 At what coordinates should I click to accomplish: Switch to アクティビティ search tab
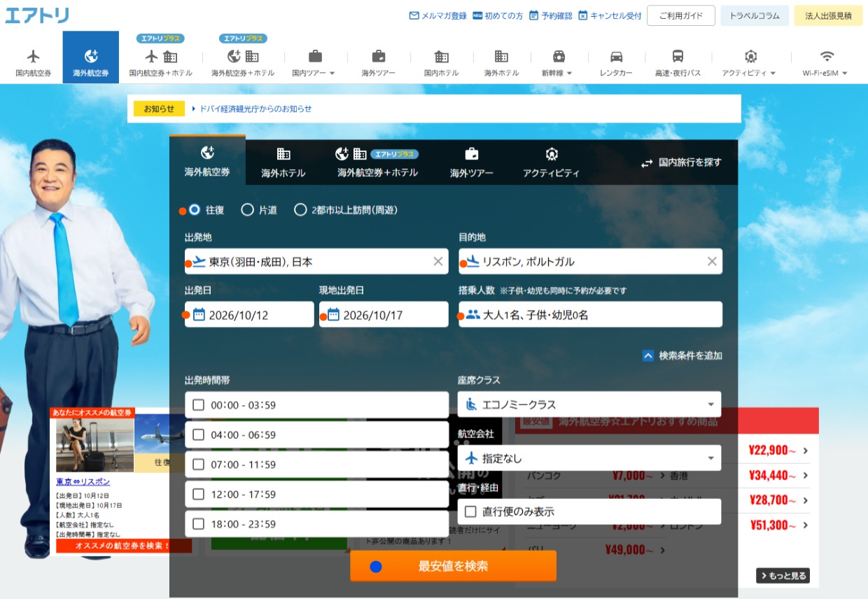(552, 162)
